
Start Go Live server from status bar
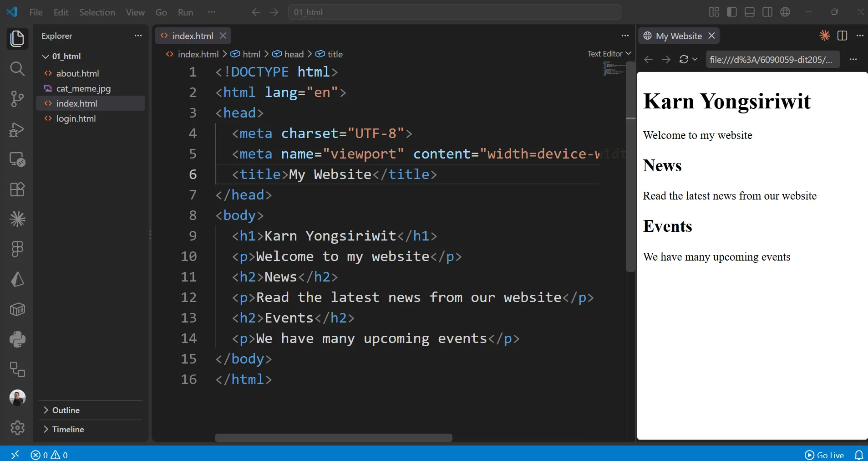[x=824, y=455]
